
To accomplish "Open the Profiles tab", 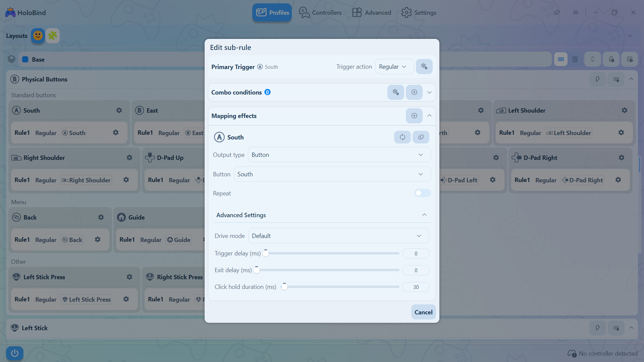I will click(x=272, y=12).
